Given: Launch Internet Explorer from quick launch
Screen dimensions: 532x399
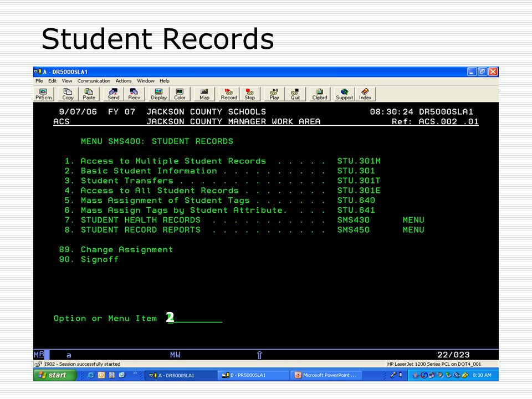Looking at the screenshot, I should pyautogui.click(x=90, y=375).
